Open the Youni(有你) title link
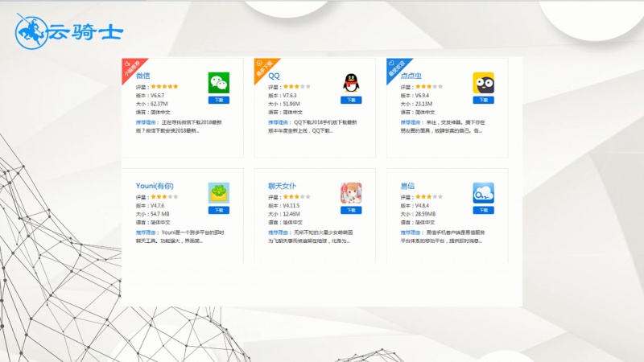The width and height of the screenshot is (644, 362). (x=155, y=186)
